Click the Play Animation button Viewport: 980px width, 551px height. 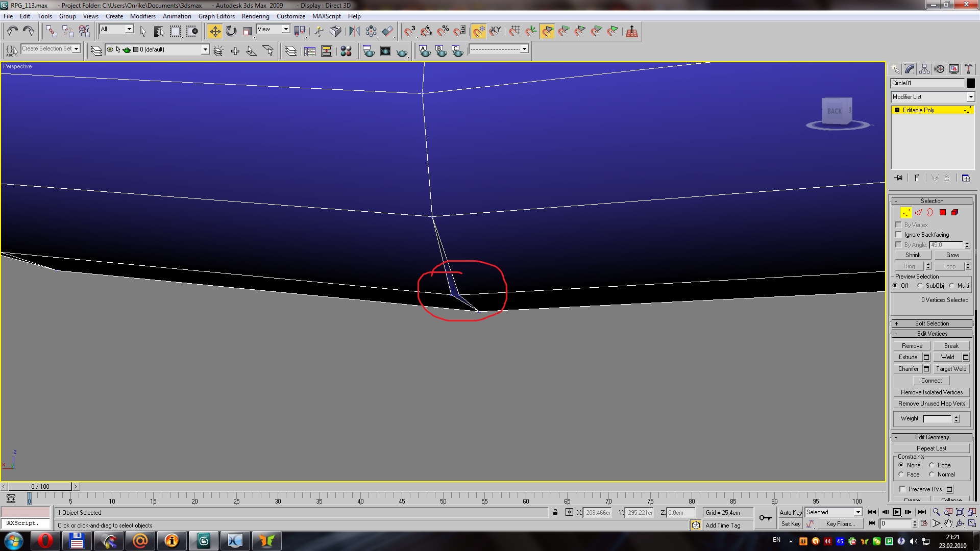896,512
